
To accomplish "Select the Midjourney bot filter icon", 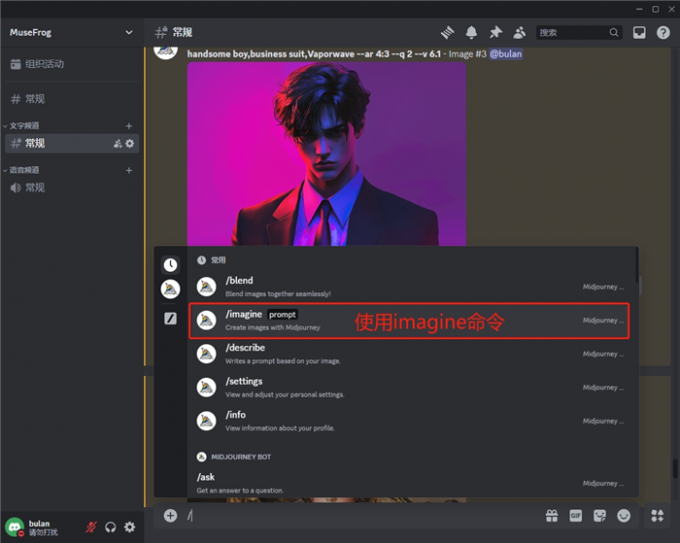I will click(x=170, y=289).
